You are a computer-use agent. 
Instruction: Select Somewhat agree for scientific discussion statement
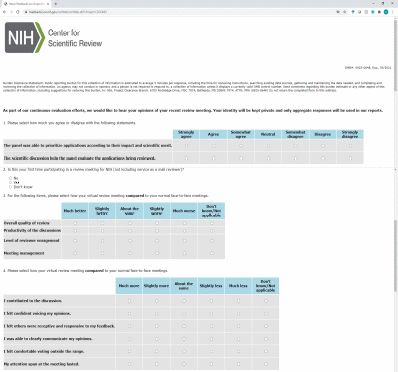click(x=241, y=158)
